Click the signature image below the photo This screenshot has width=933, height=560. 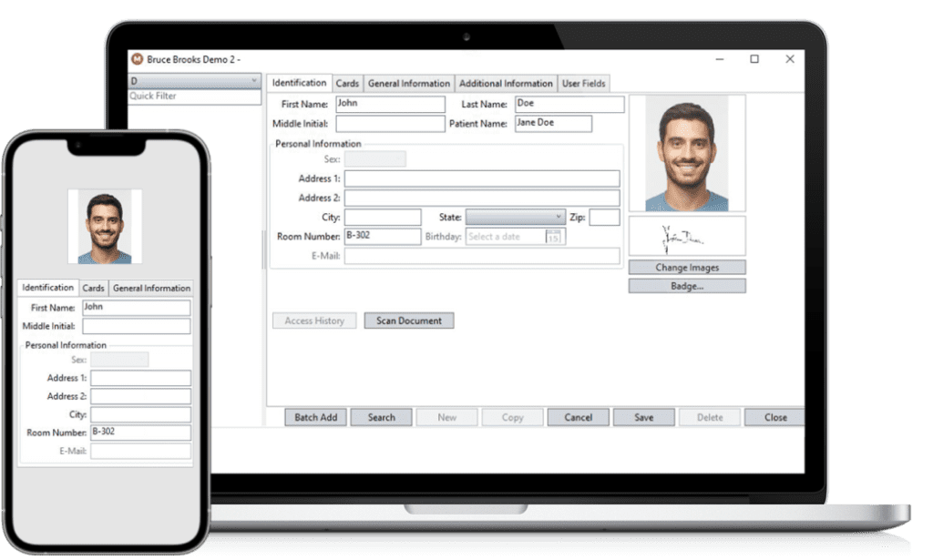coord(686,236)
